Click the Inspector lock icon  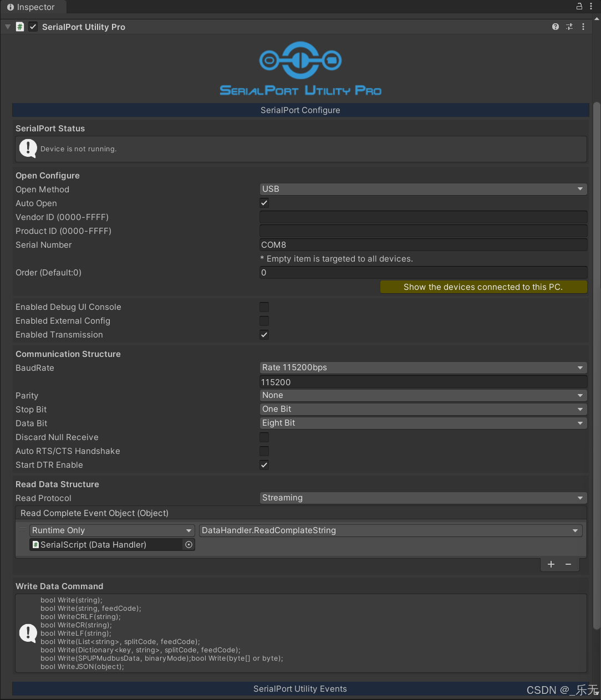[x=579, y=6]
